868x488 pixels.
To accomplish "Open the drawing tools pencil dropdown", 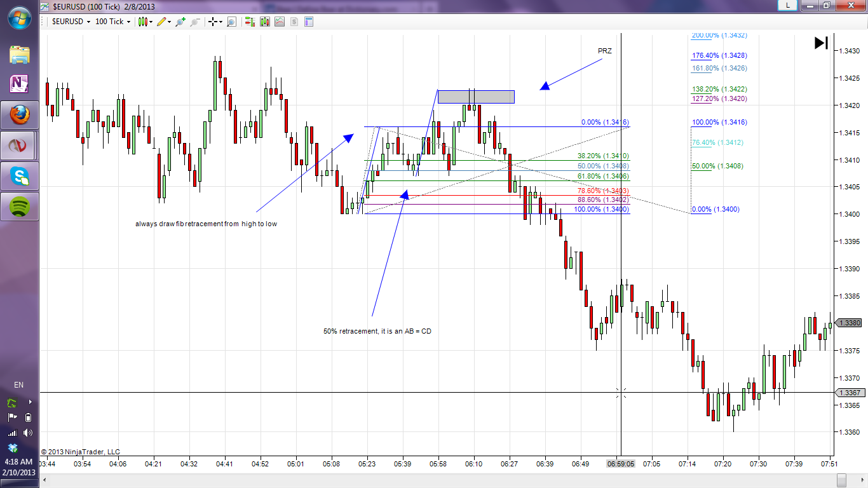I will point(164,22).
